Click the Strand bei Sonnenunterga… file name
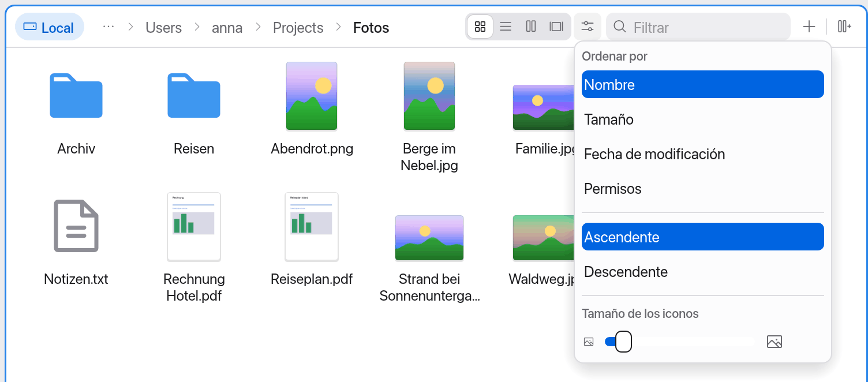868x382 pixels. (x=429, y=288)
